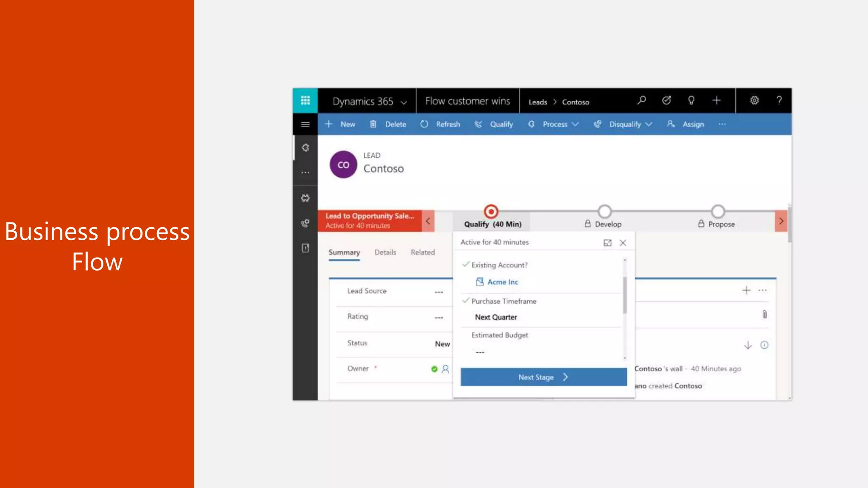Viewport: 868px width, 488px height.
Task: Click the timeline plus add icon
Action: pos(746,290)
